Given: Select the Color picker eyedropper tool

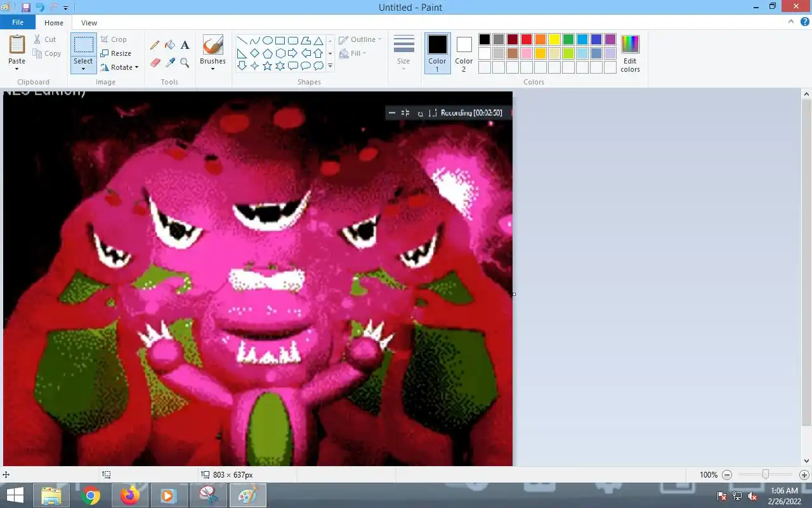Looking at the screenshot, I should coord(170,62).
